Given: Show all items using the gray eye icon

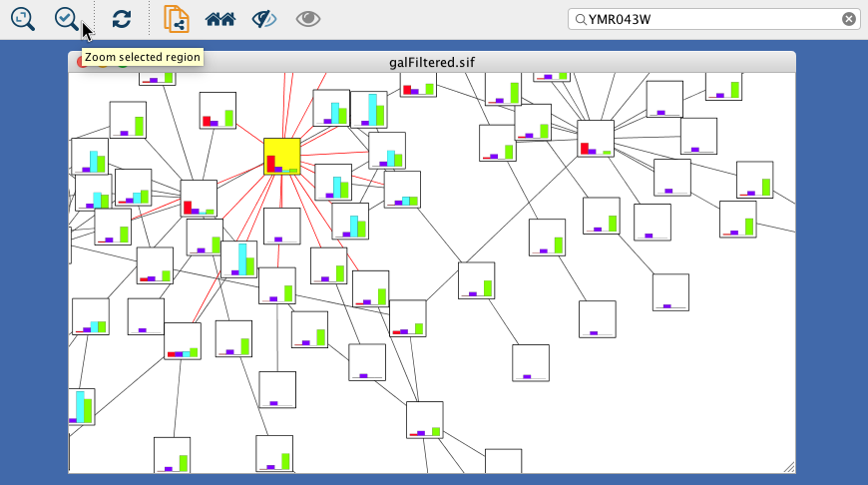Looking at the screenshot, I should click(x=308, y=18).
